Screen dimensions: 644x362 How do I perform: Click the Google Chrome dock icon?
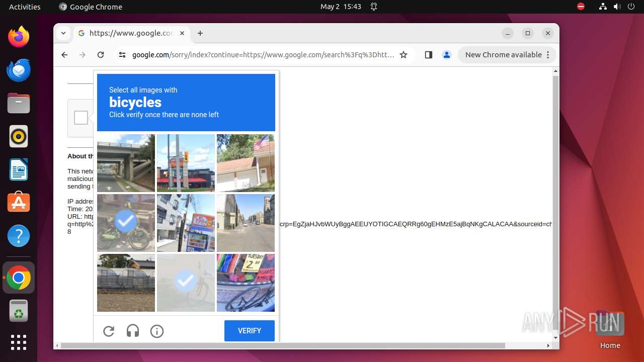point(19,278)
